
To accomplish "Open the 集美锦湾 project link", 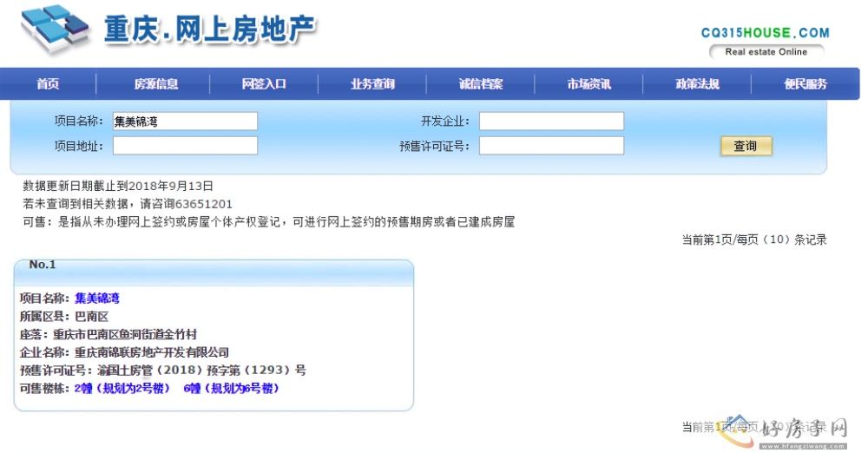I will (x=97, y=299).
